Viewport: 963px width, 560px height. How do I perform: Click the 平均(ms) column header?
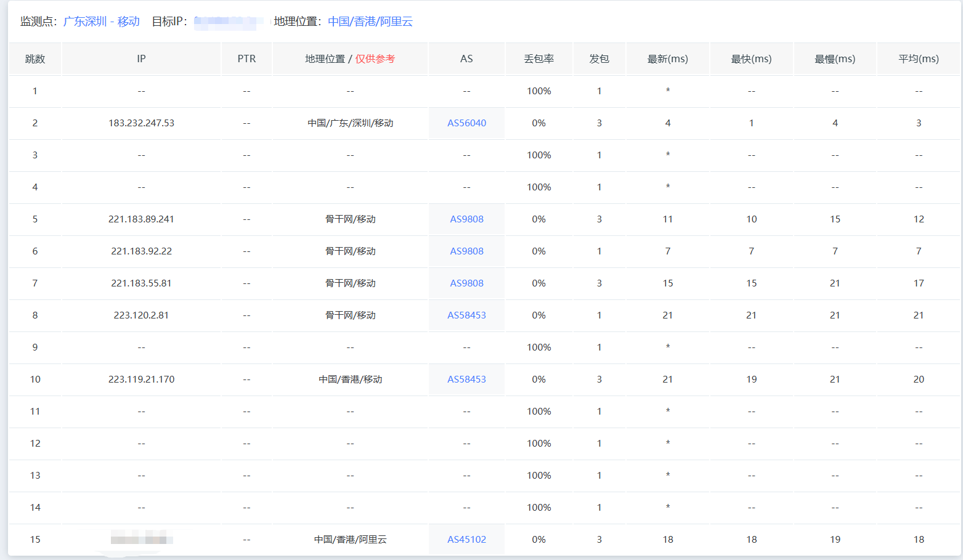(918, 59)
